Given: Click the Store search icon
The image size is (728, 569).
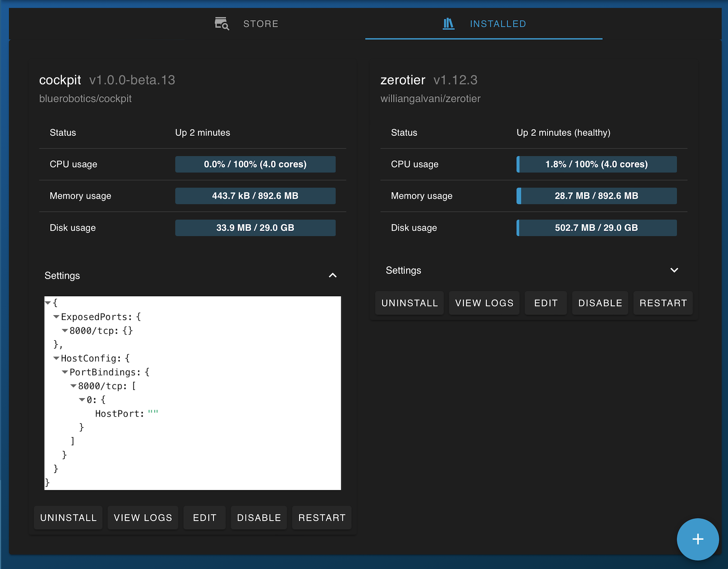Looking at the screenshot, I should 222,24.
